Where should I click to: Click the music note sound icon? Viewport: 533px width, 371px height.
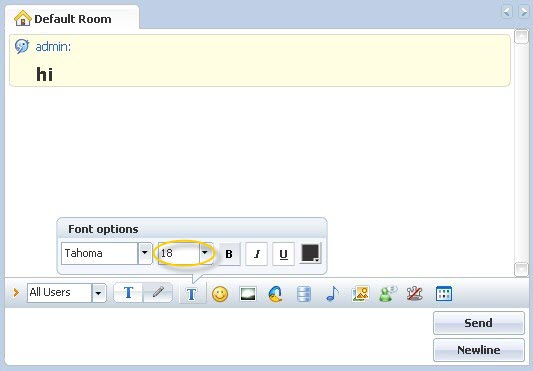332,294
